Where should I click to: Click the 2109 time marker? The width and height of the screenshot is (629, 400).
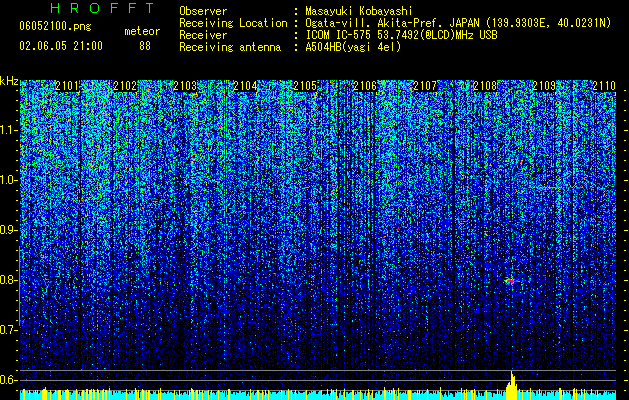coord(544,86)
